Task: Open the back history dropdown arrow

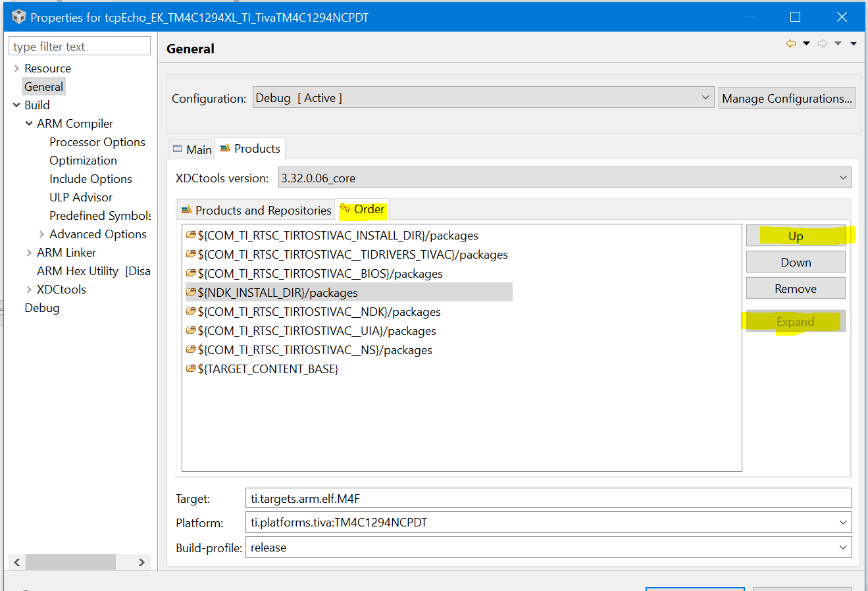Action: click(806, 43)
